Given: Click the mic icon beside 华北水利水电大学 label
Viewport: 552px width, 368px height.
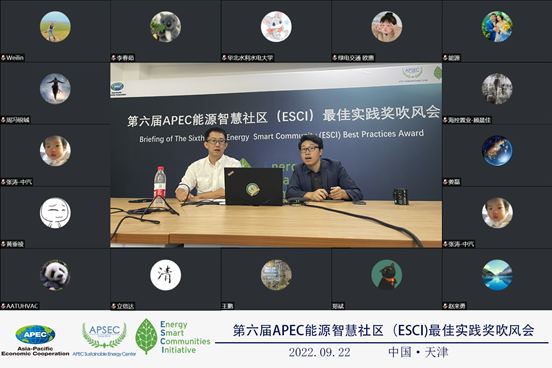Looking at the screenshot, I should click(224, 58).
